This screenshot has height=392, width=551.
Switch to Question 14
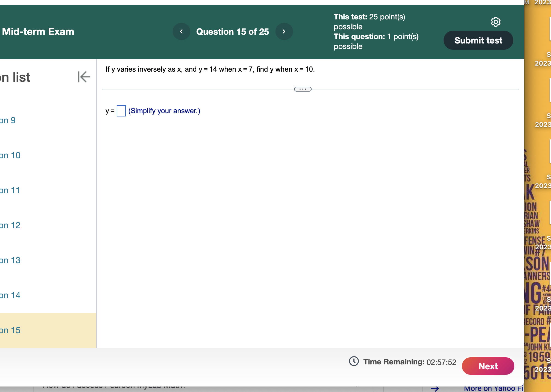(10, 295)
